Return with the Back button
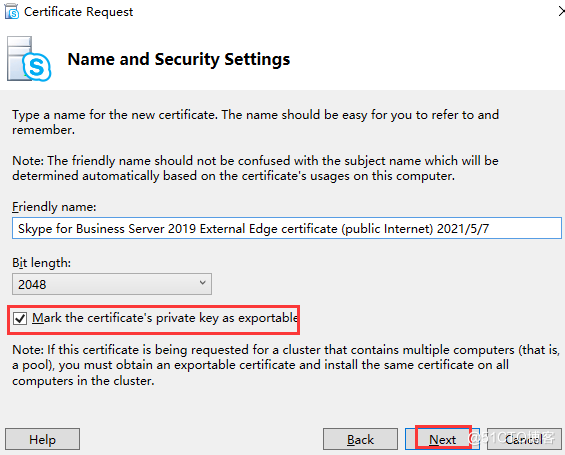The width and height of the screenshot is (565, 455). (x=360, y=439)
